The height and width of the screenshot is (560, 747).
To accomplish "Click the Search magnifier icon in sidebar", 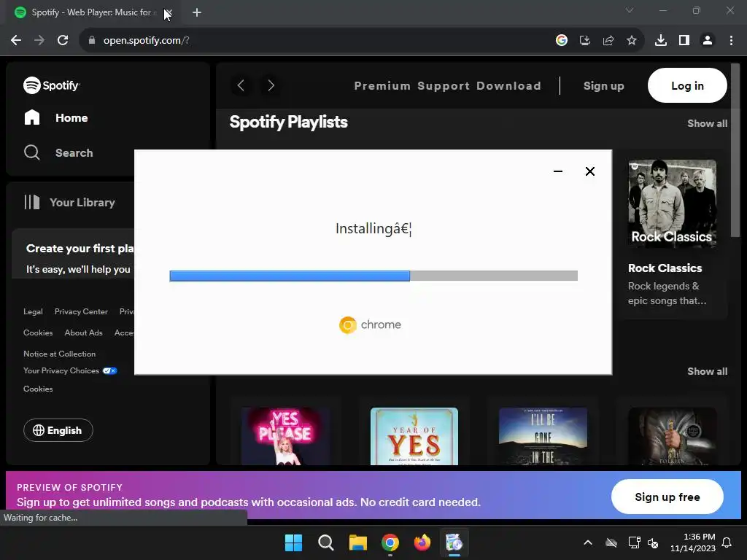I will 32,152.
